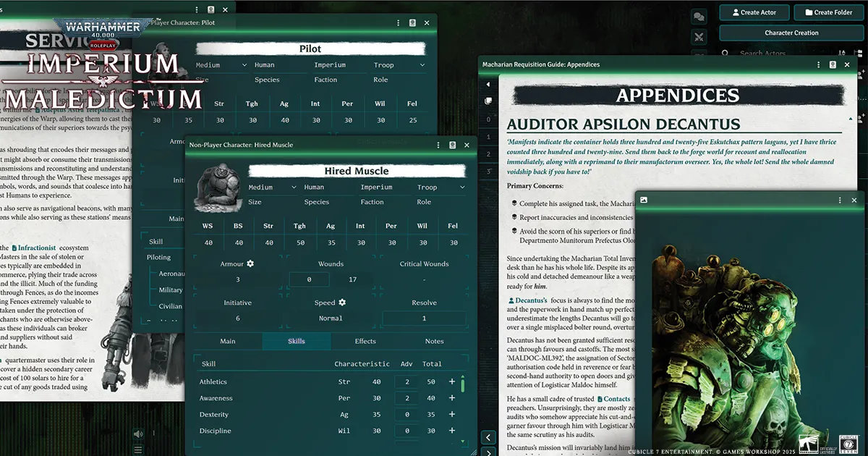
Task: Click the ID badge icon in Hired Muscle header
Action: [x=452, y=145]
